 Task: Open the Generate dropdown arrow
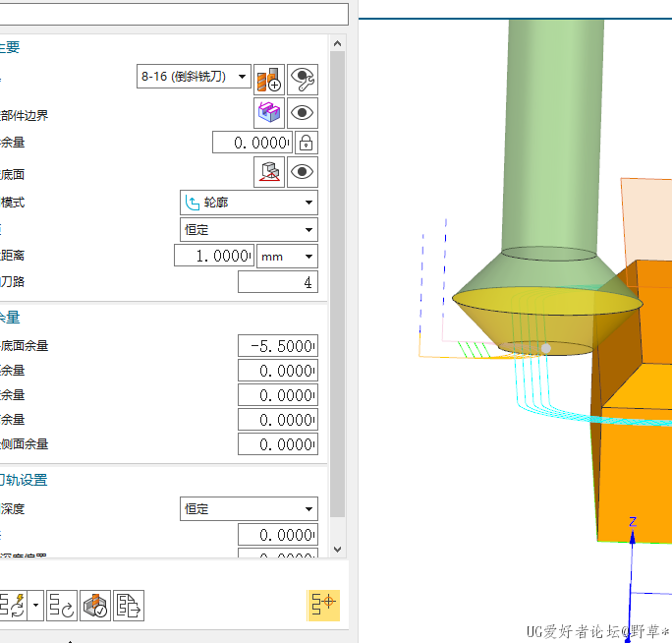pyautogui.click(x=35, y=606)
